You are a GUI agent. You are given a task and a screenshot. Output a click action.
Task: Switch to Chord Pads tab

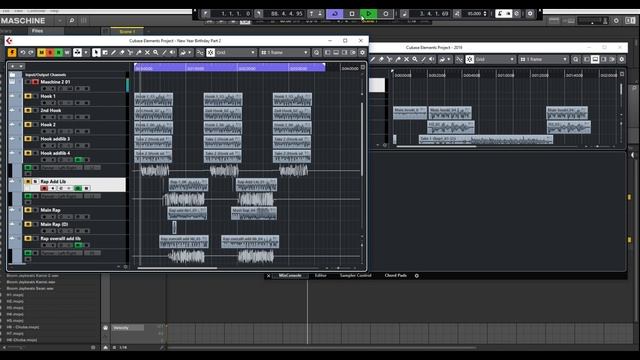(x=396, y=276)
